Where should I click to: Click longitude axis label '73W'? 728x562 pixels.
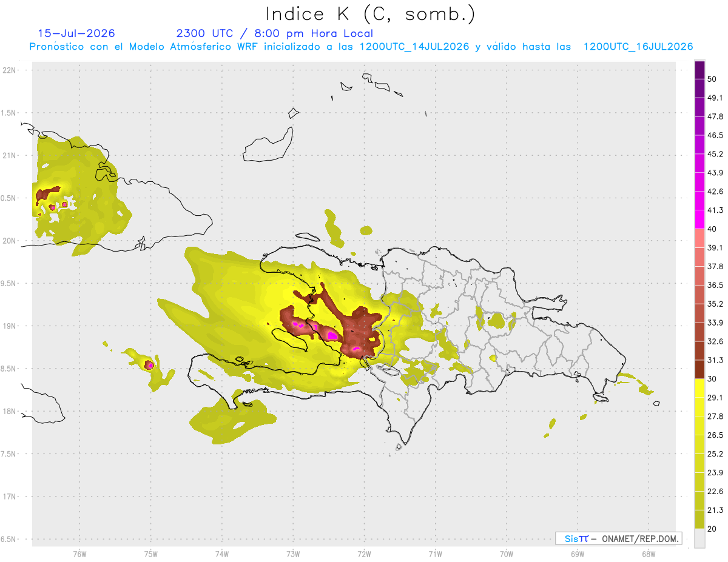(x=293, y=554)
